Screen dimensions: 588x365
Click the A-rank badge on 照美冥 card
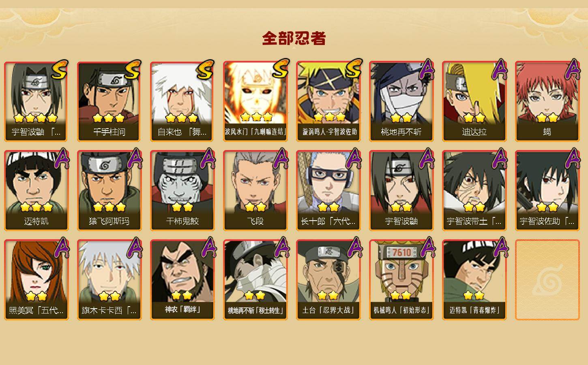62,248
